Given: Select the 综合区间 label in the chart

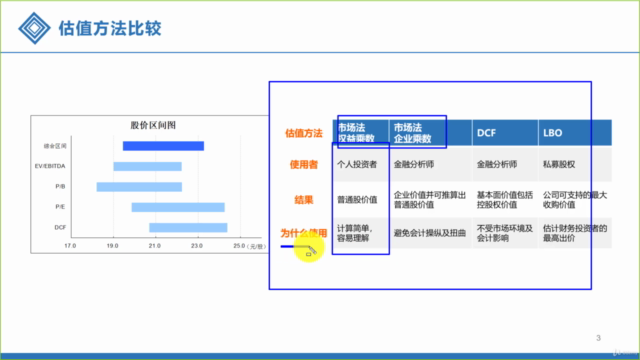Looking at the screenshot, I should pyautogui.click(x=55, y=146).
